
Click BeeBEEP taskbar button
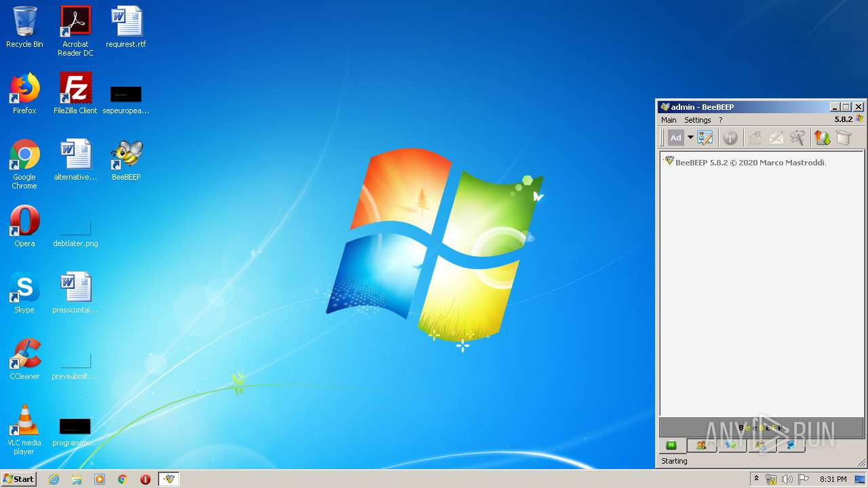click(169, 479)
